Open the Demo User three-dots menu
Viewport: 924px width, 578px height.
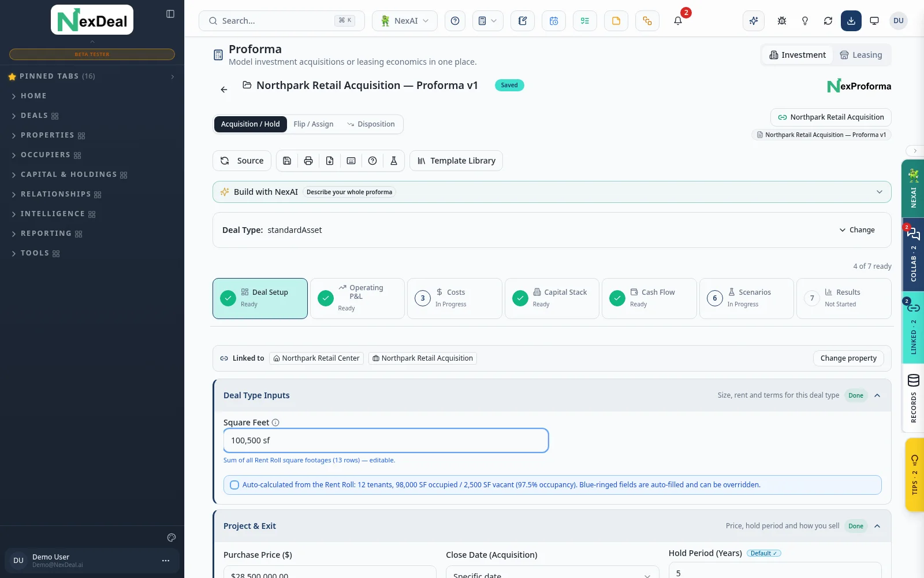coord(166,561)
